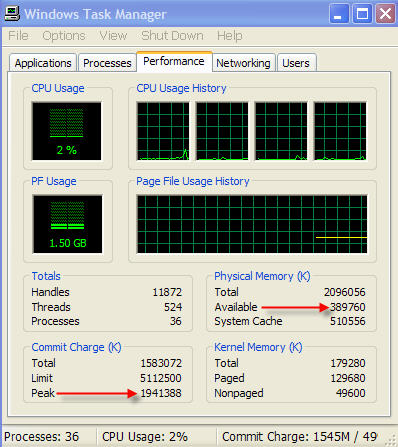
Task: Select the first CPU Usage History graph
Action: (x=163, y=131)
